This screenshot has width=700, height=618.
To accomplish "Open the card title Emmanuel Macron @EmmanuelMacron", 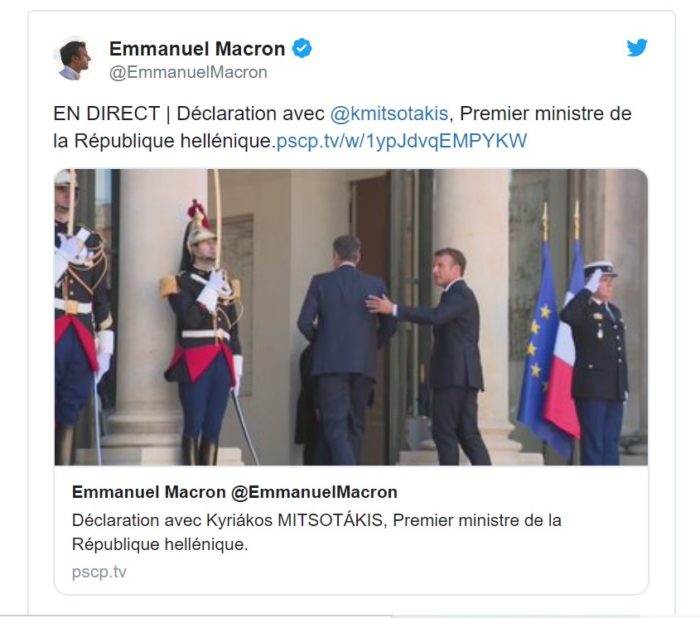I will click(x=234, y=492).
